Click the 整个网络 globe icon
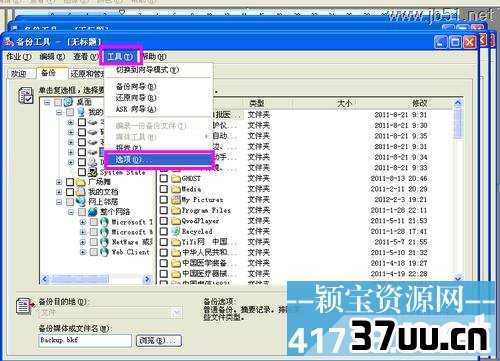 [x=93, y=212]
